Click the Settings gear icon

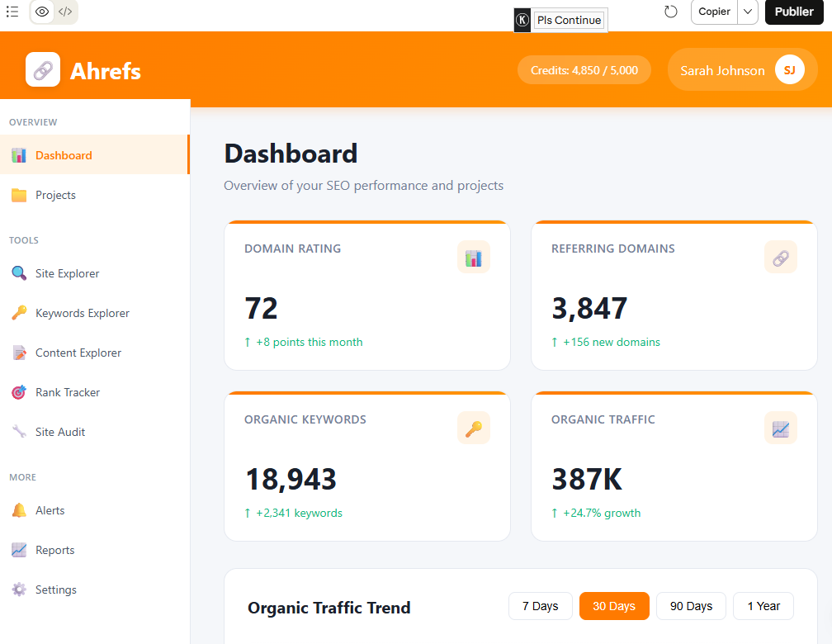[x=19, y=590]
